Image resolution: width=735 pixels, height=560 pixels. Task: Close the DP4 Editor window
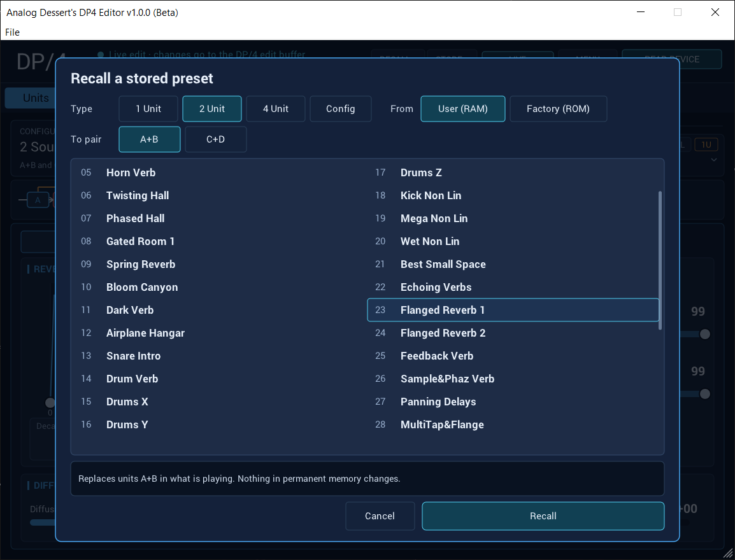click(715, 12)
